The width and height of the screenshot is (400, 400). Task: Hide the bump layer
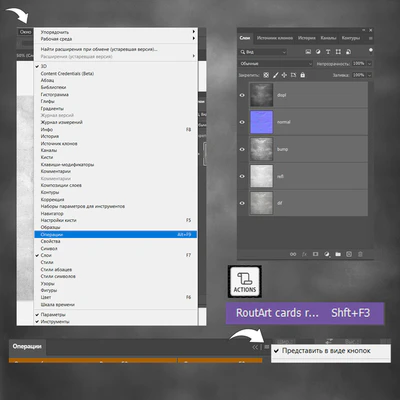242,149
